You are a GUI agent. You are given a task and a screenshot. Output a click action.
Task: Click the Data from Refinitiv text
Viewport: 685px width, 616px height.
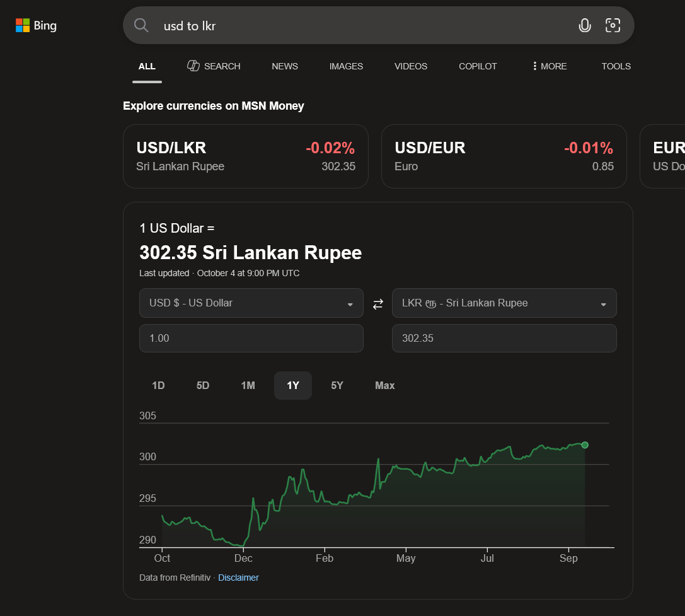click(175, 578)
